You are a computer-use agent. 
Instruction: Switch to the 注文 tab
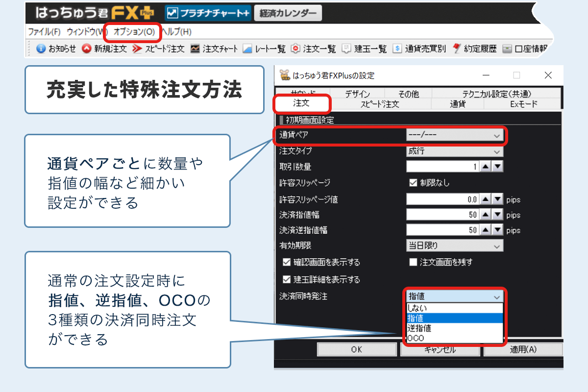301,103
